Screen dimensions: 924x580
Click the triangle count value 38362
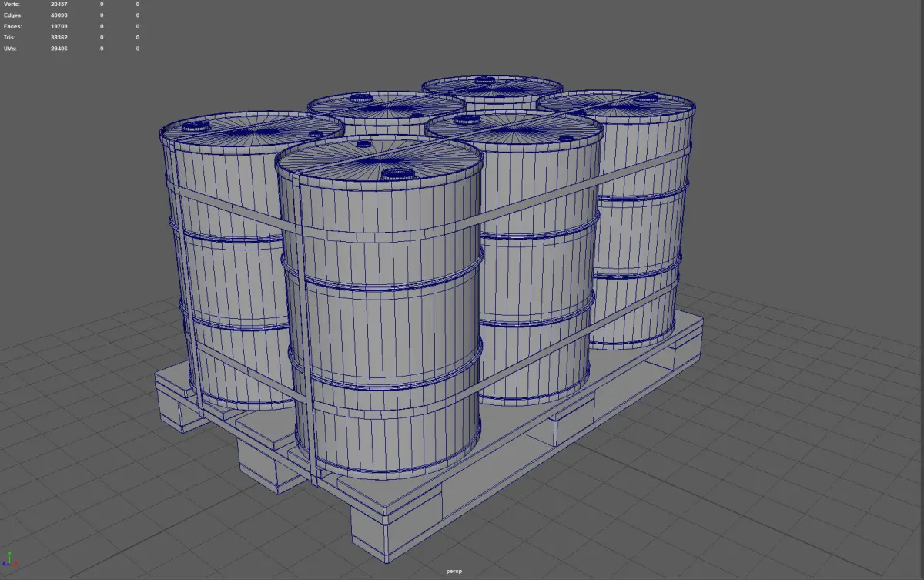(x=59, y=37)
